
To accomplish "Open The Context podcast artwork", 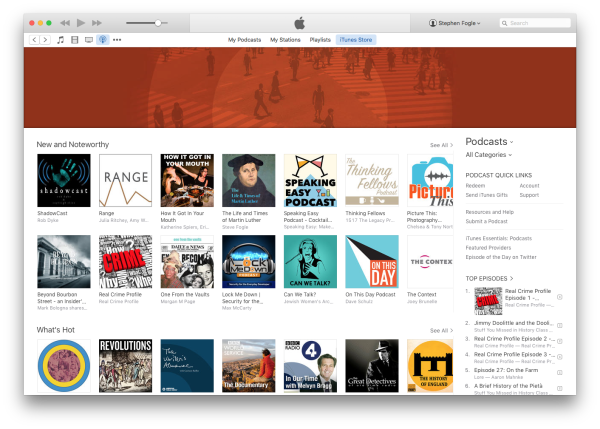I will (430, 262).
